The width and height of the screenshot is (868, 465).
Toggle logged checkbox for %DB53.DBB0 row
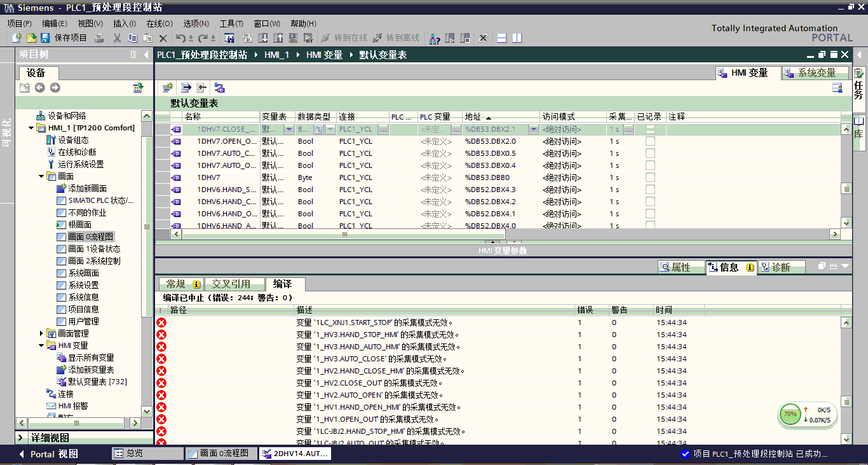coord(650,177)
